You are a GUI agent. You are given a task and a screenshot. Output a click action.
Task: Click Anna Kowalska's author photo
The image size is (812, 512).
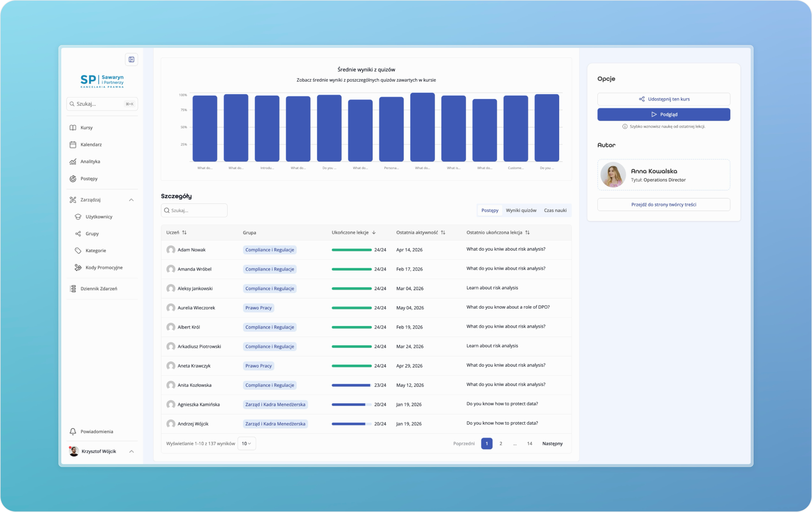tap(613, 175)
